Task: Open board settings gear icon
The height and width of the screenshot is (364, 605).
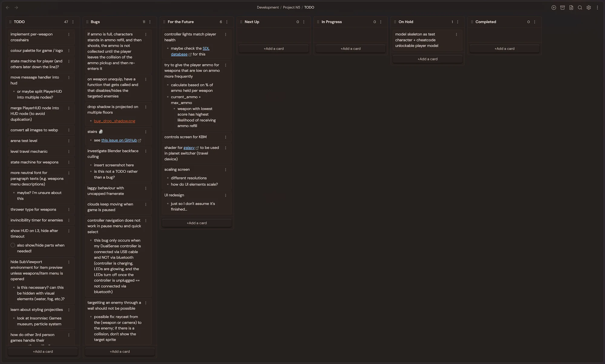Action: coord(589,8)
